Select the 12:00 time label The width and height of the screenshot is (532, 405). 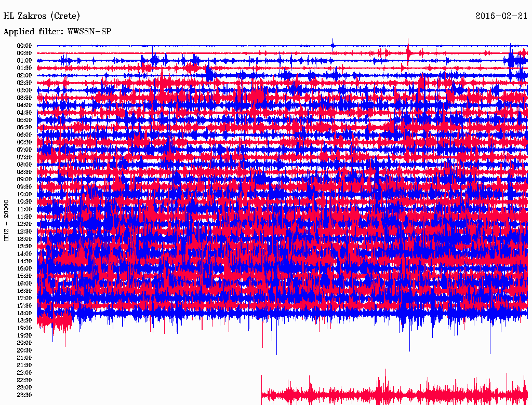click(24, 224)
